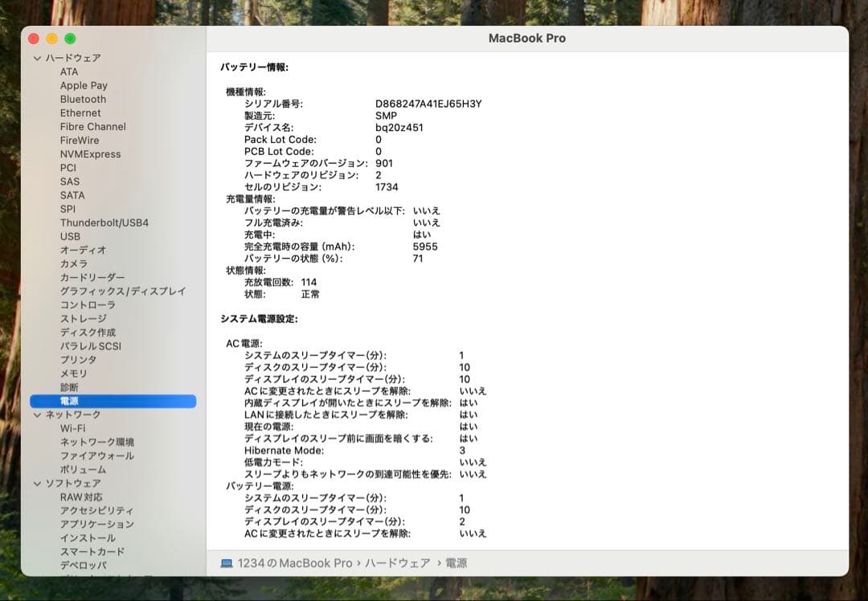Collapse the ネットワーク section
868x601 pixels.
click(x=36, y=415)
